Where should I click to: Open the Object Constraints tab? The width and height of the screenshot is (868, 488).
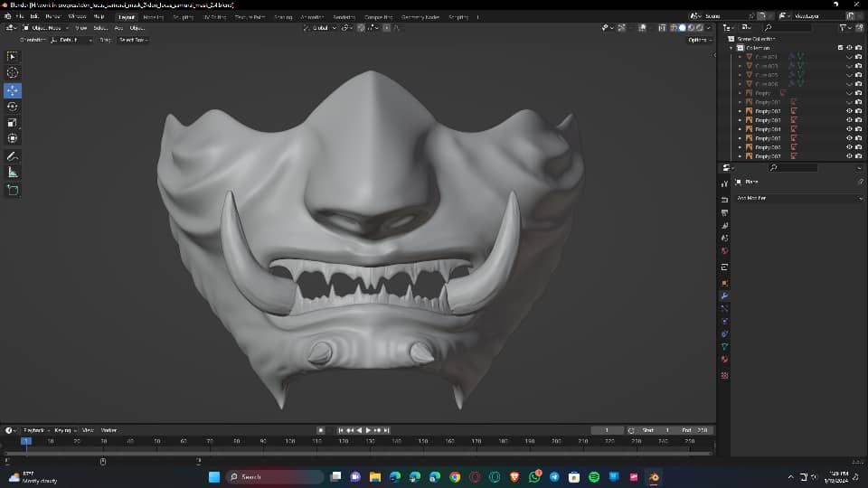coord(724,334)
